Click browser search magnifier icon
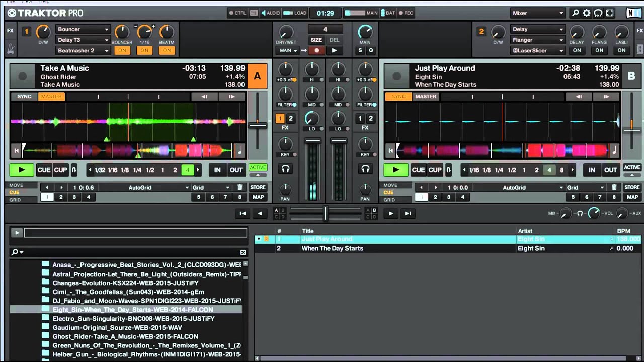 click(16, 252)
